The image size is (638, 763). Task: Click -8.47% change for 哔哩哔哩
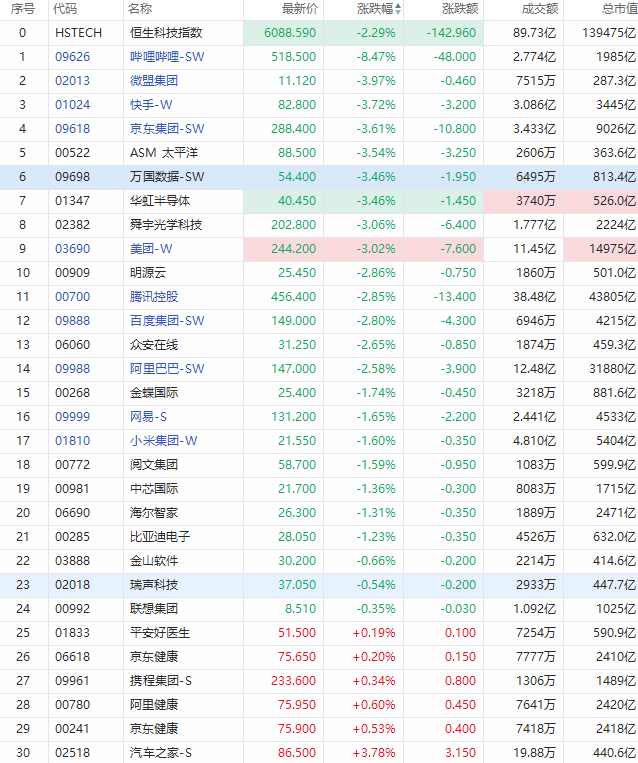pyautogui.click(x=376, y=57)
